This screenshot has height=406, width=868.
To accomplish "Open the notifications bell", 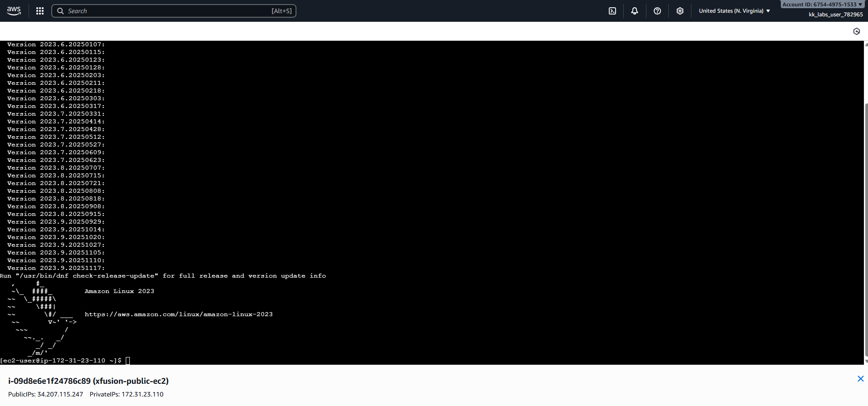I will tap(635, 11).
